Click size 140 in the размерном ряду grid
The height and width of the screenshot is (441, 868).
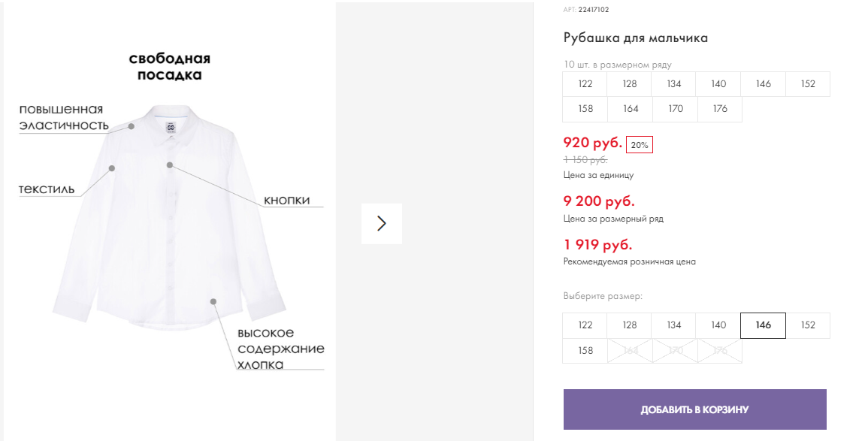[718, 84]
